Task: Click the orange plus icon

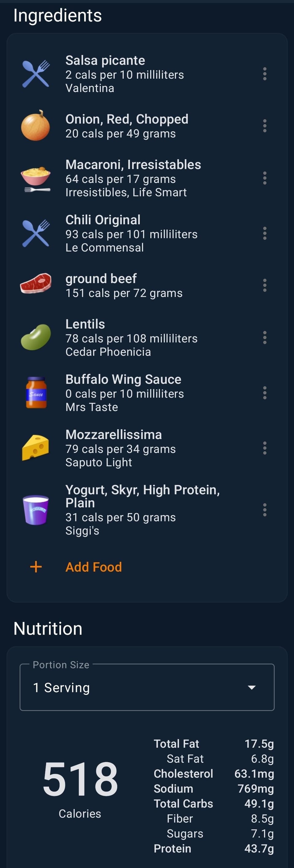Action: (x=36, y=567)
